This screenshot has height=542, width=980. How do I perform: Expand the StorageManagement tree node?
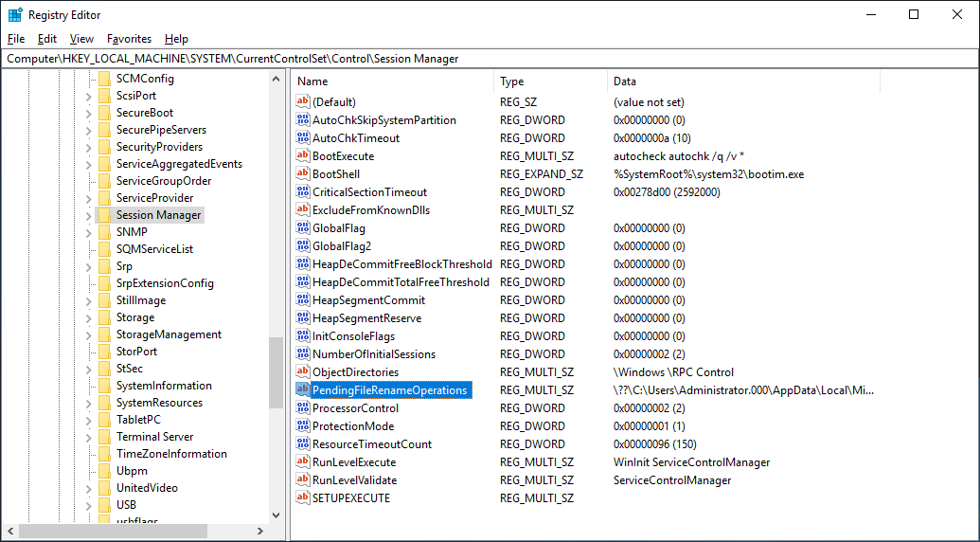(89, 334)
